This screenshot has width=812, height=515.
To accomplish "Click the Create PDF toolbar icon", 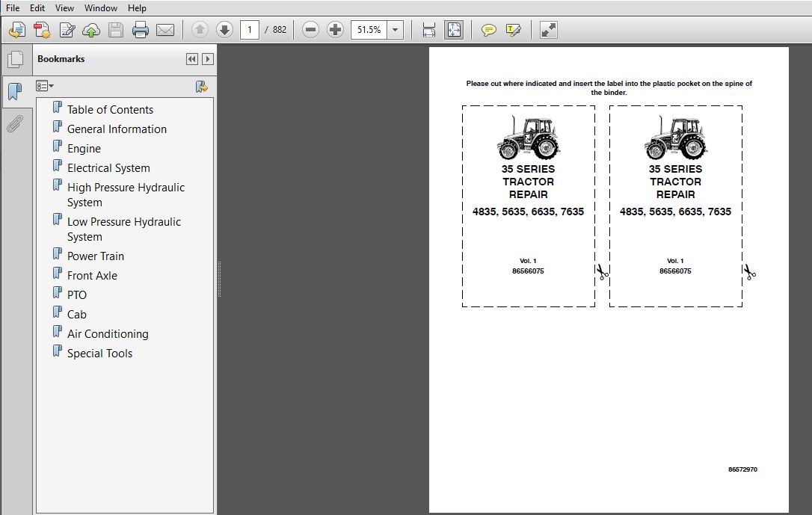I will pyautogui.click(x=41, y=30).
